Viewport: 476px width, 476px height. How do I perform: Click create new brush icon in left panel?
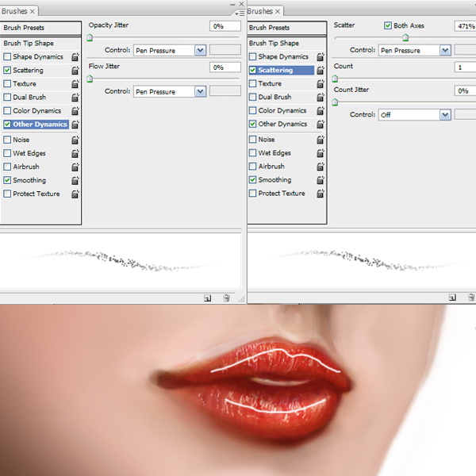coord(207,298)
